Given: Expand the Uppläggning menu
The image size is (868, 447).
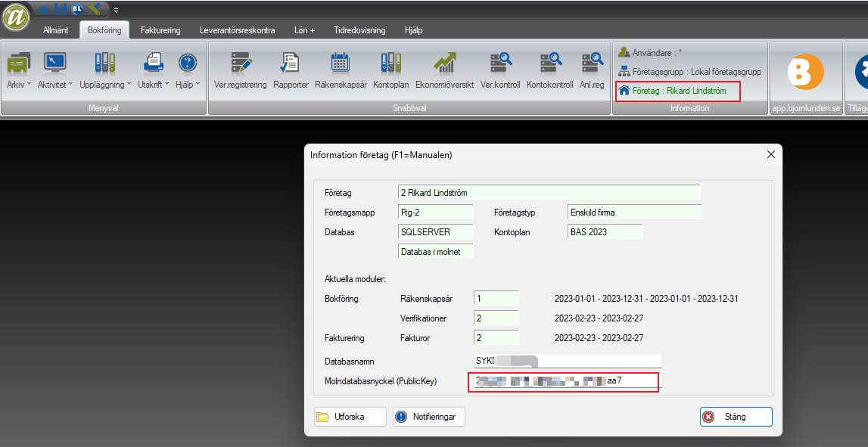Looking at the screenshot, I should pyautogui.click(x=104, y=70).
